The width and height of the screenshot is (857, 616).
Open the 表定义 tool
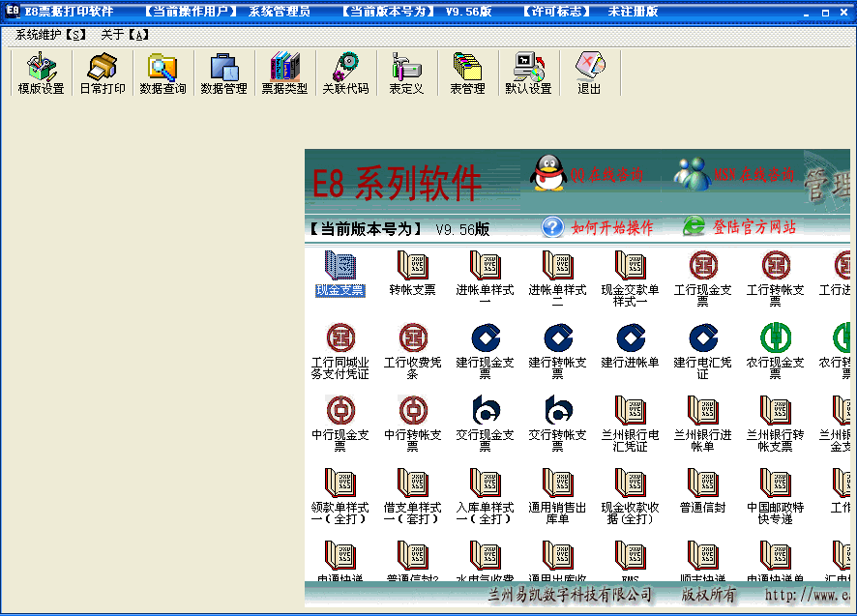coord(406,73)
